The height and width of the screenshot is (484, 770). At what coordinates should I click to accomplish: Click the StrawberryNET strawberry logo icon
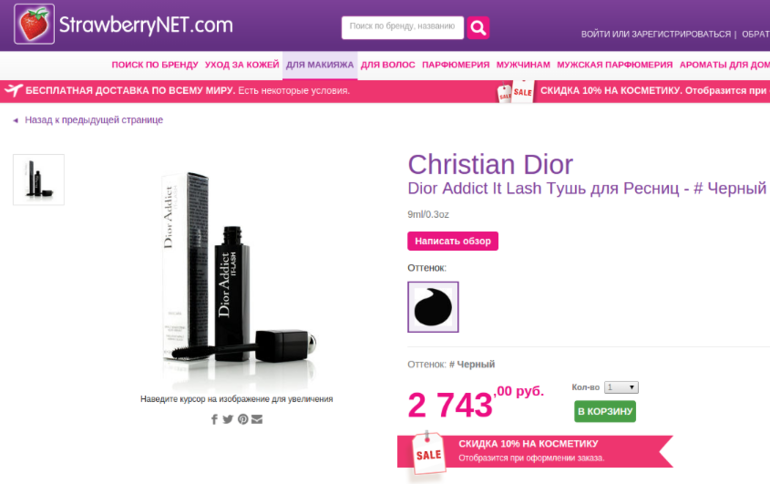34,24
